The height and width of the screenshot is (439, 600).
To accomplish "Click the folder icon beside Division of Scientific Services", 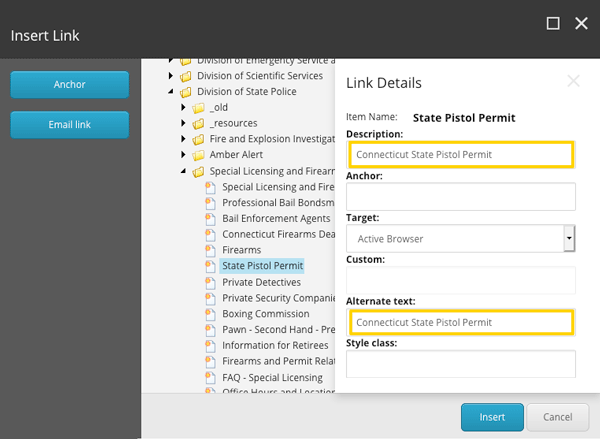I will tap(185, 76).
